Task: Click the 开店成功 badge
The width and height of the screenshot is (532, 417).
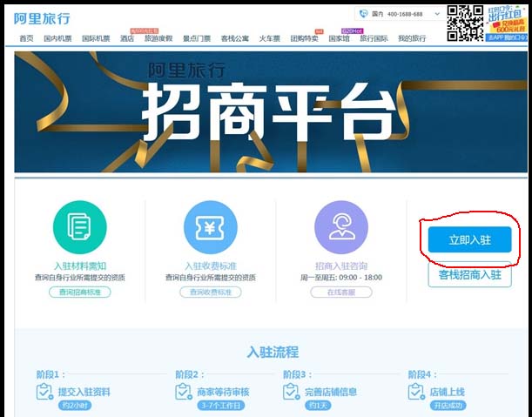Action: point(448,406)
